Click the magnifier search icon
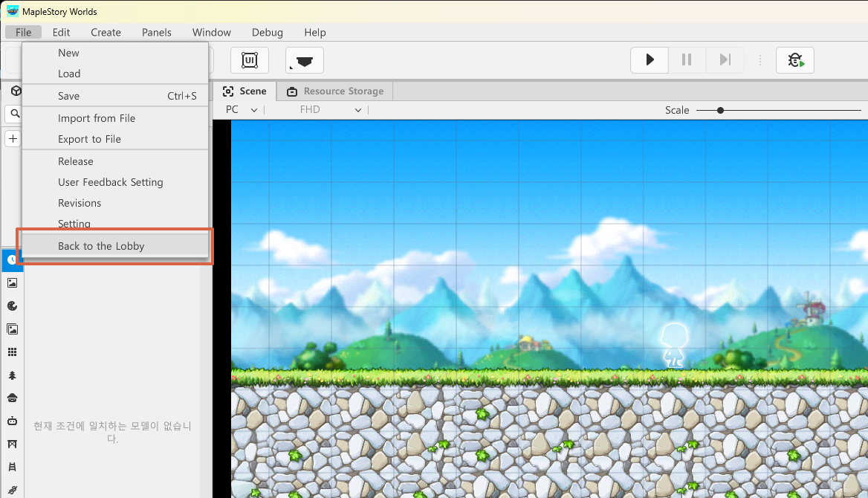 point(15,114)
